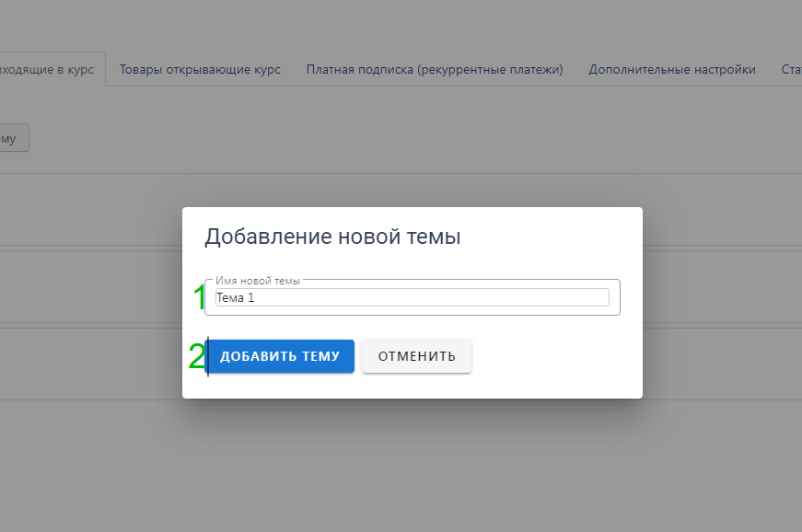The image size is (802, 532).
Task: Click the partially hidden gray button ending in 'му'
Action: coord(13,138)
